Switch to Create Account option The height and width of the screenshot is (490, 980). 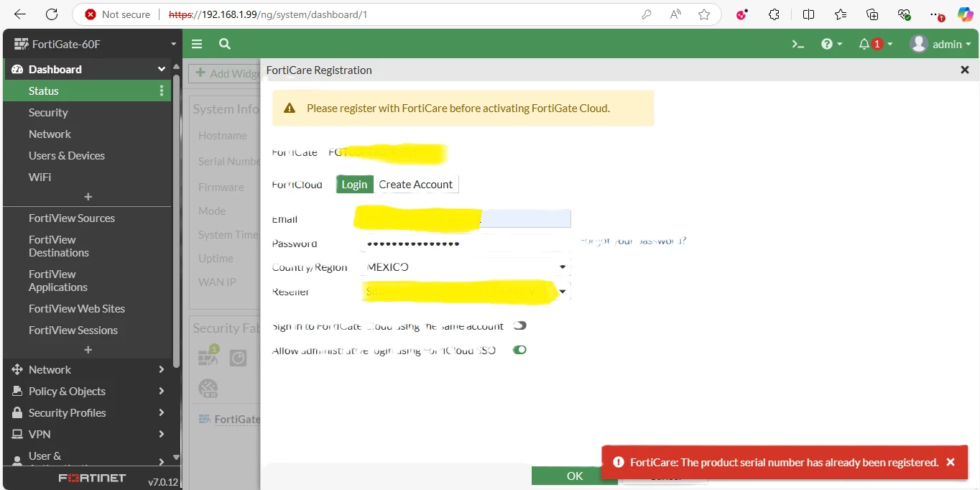(x=416, y=185)
